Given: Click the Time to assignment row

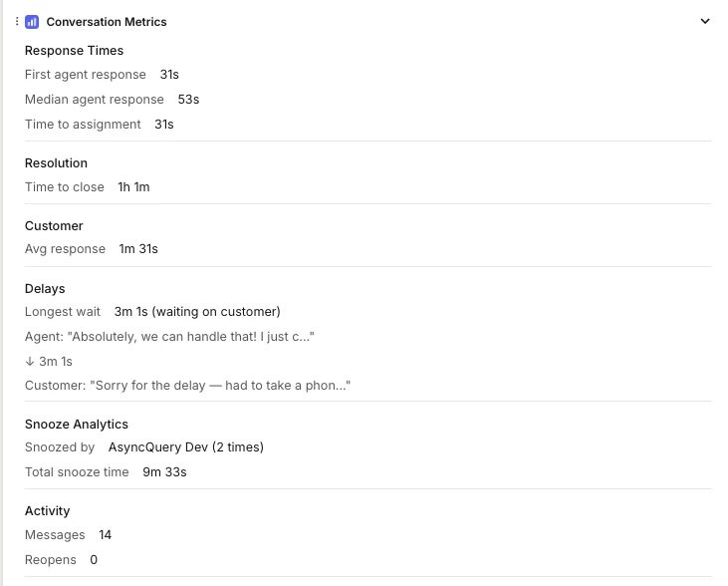Looking at the screenshot, I should pos(100,125).
